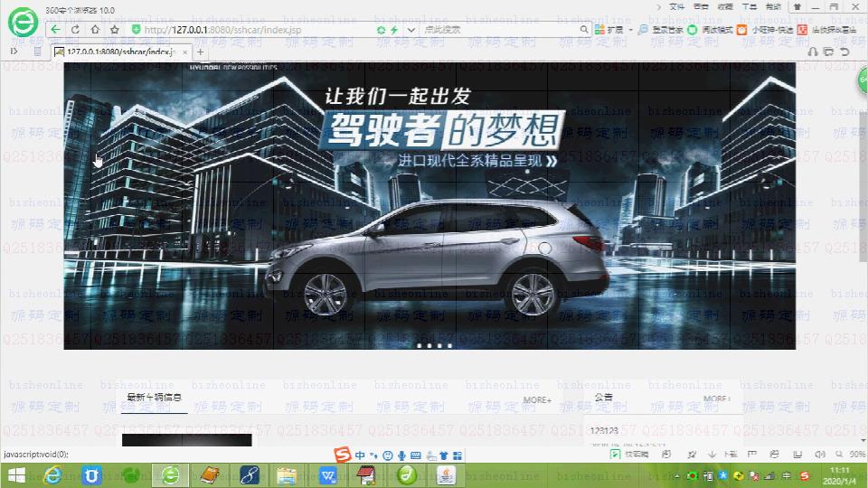Screen dimensions: 868x488
Task: Click the skin (shirt) icon in title bar
Action: coord(797,6)
